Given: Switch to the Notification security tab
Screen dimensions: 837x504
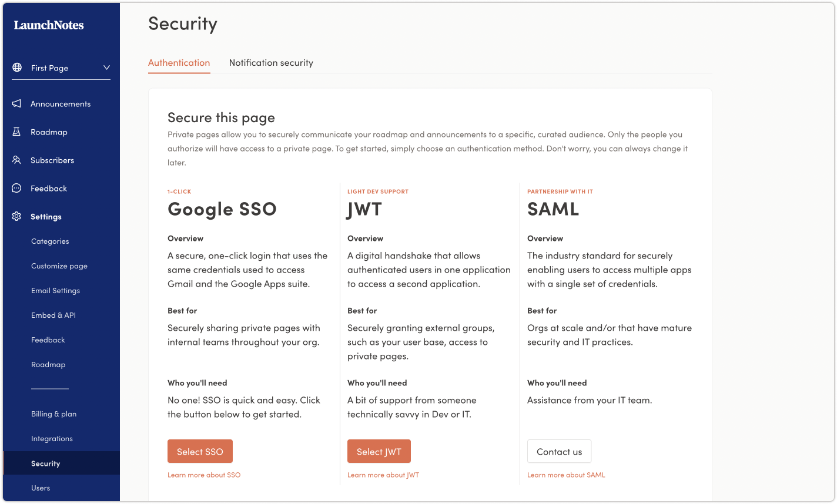Looking at the screenshot, I should [271, 63].
